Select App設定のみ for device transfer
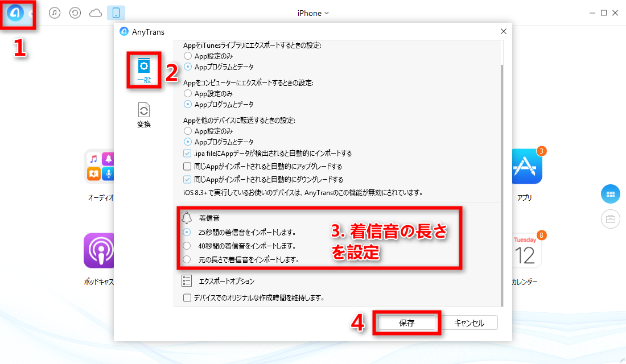This screenshot has width=626, height=364. click(x=188, y=131)
